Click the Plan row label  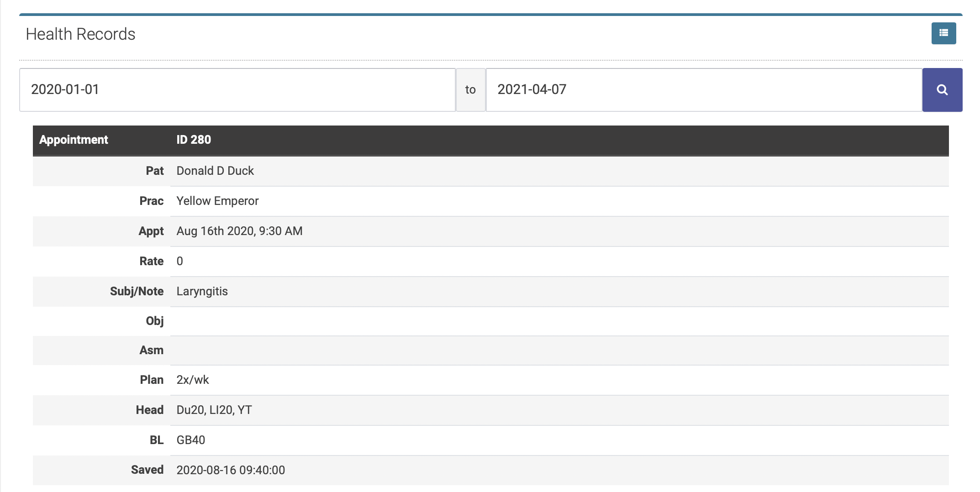152,380
